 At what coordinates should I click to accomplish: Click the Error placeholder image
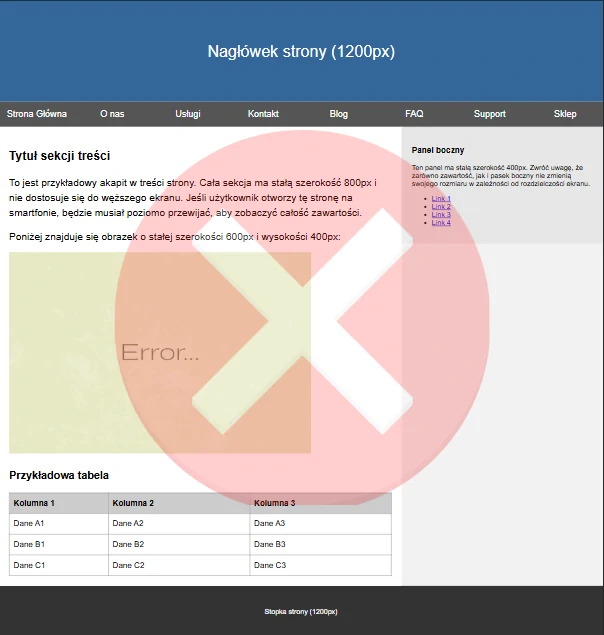pos(160,352)
